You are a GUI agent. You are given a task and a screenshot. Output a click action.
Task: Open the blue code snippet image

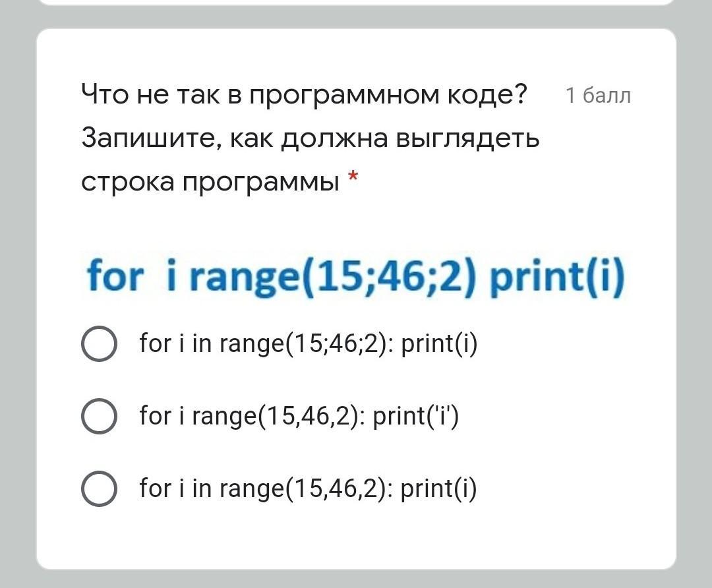click(x=355, y=276)
